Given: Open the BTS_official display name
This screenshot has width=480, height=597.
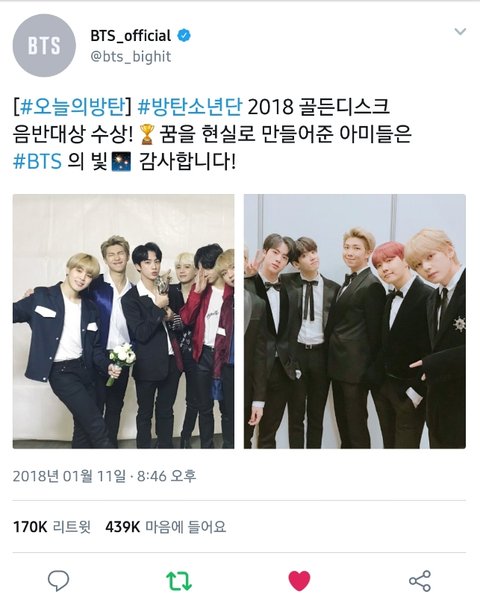Looking at the screenshot, I should (131, 36).
